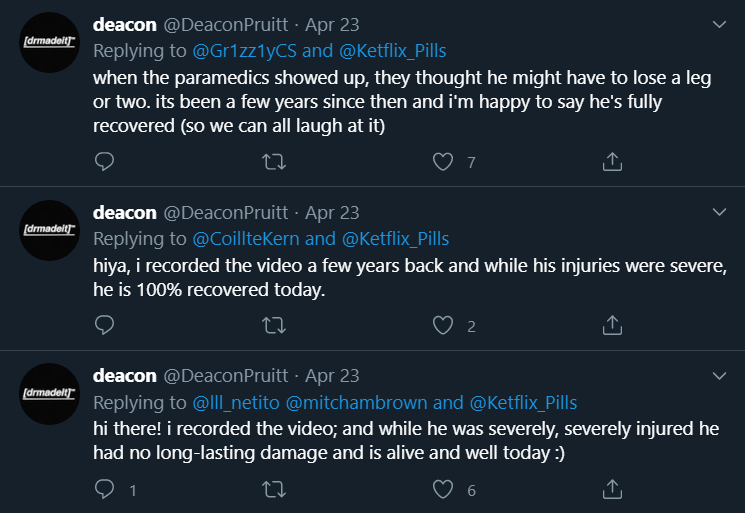Expand options chevron on second tweet
Screen dimensions: 745x513
[x=719, y=212]
